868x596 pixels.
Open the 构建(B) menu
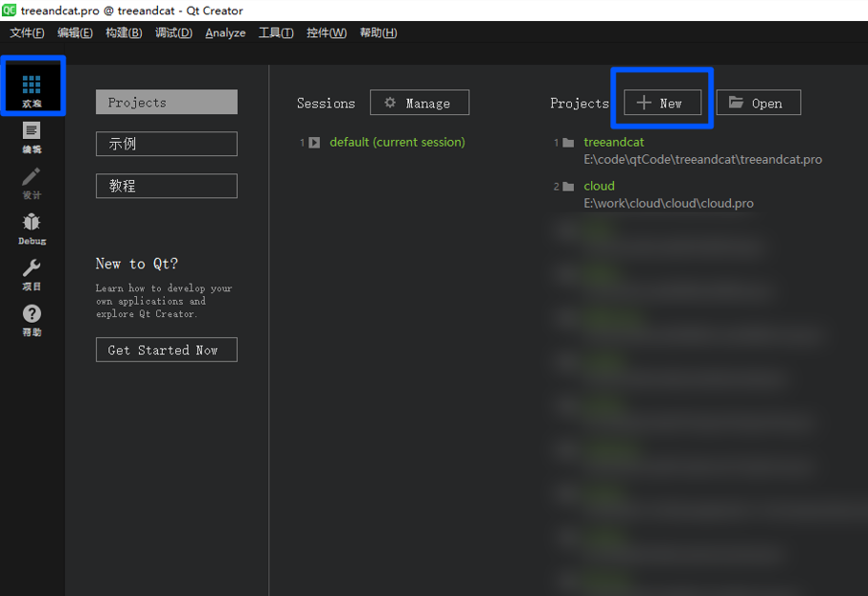tap(124, 33)
